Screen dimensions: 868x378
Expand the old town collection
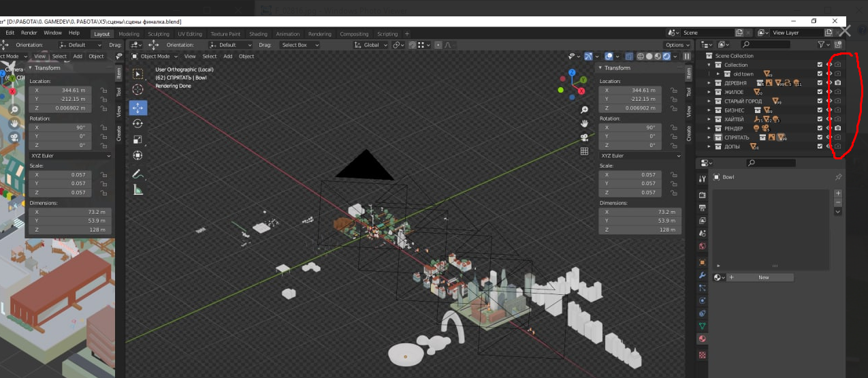718,74
